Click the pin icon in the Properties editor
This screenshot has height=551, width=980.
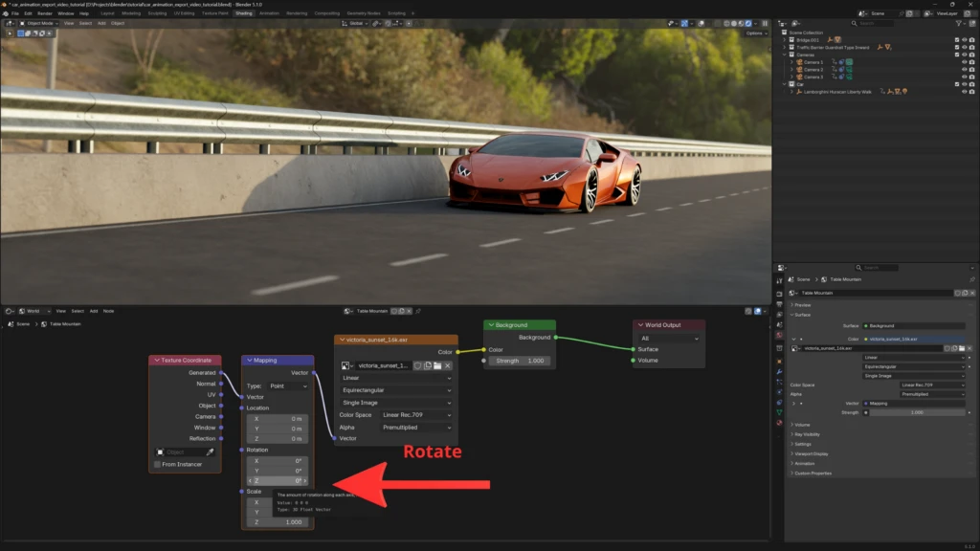tap(972, 279)
